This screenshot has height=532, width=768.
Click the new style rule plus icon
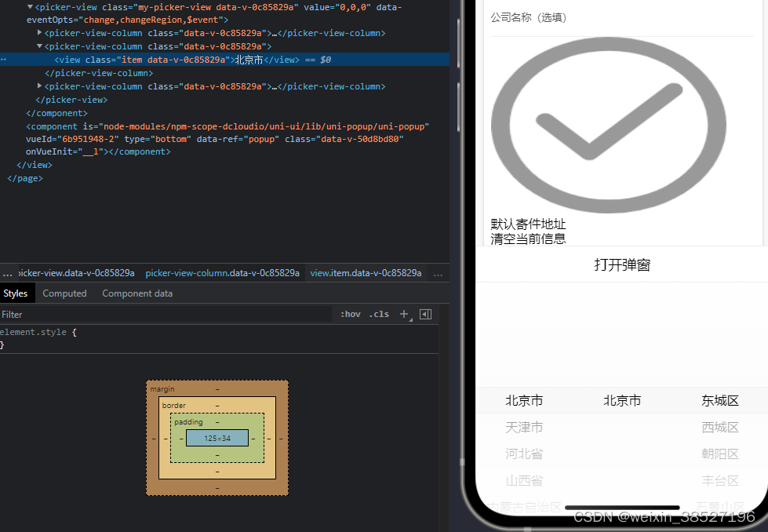point(404,314)
